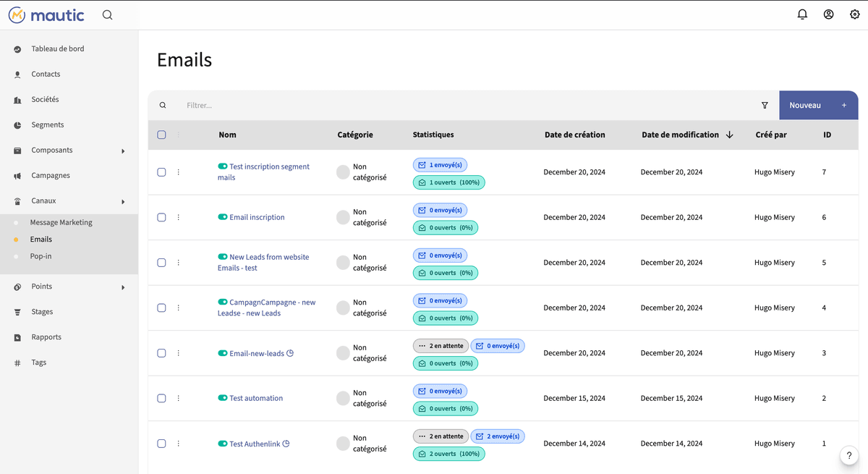Sort by Date de modification arrow
Screen dimensions: 868x474
729,135
